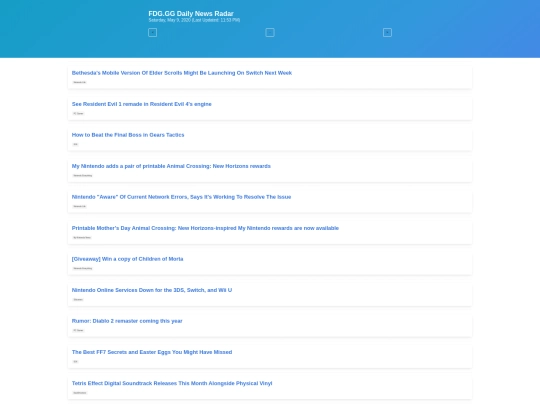Open the Nintendo "Aware" Of Network Errors story
540x405 pixels.
point(181,197)
